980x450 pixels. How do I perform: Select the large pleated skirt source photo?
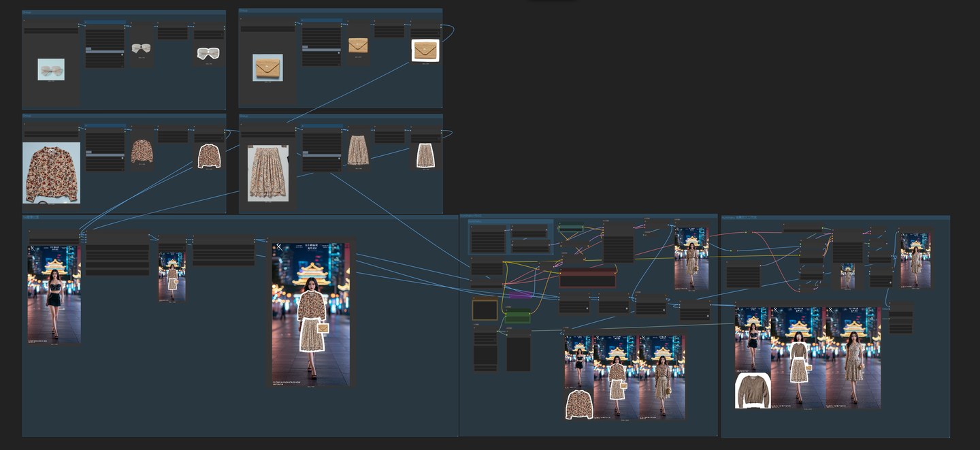pos(268,173)
